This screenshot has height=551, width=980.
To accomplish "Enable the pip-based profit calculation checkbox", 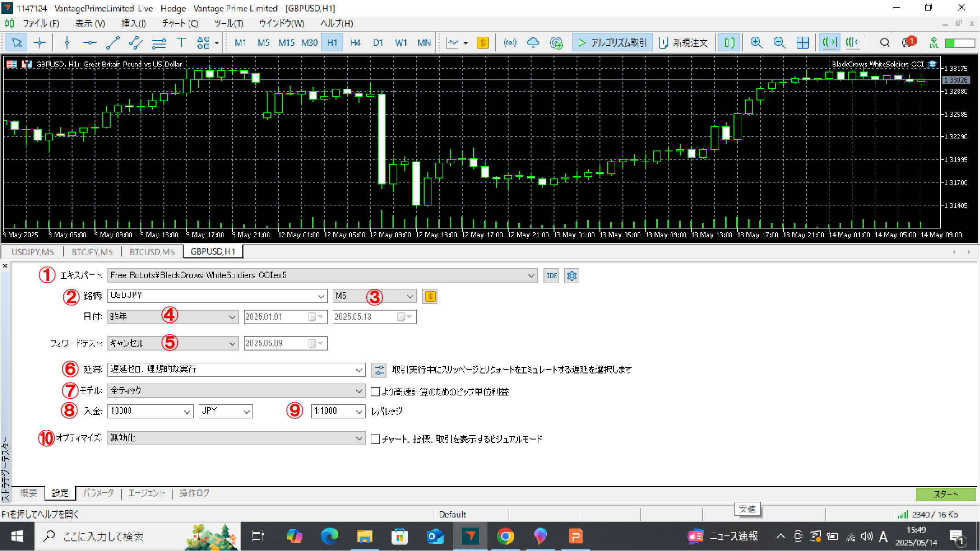I will [375, 391].
